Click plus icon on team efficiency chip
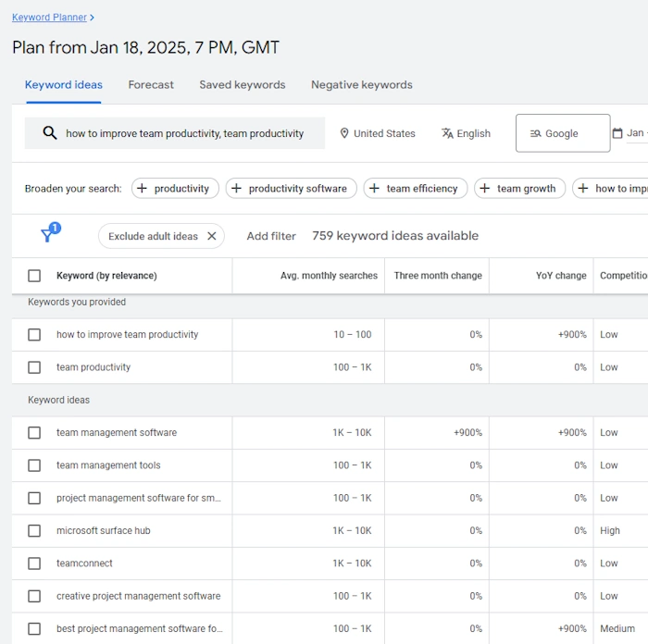 (x=374, y=189)
